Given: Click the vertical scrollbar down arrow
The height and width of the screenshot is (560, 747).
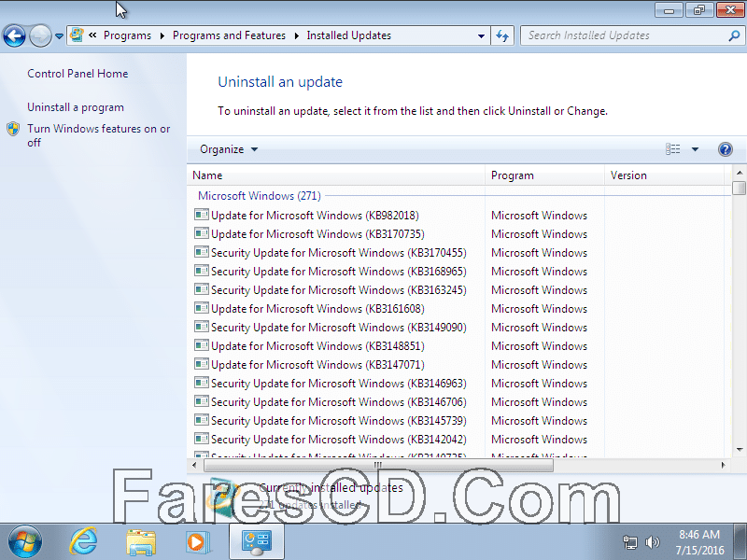Looking at the screenshot, I should pos(740,450).
